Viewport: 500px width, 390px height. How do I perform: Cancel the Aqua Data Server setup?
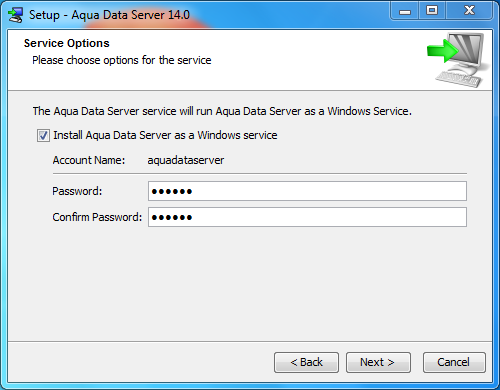(x=454, y=362)
